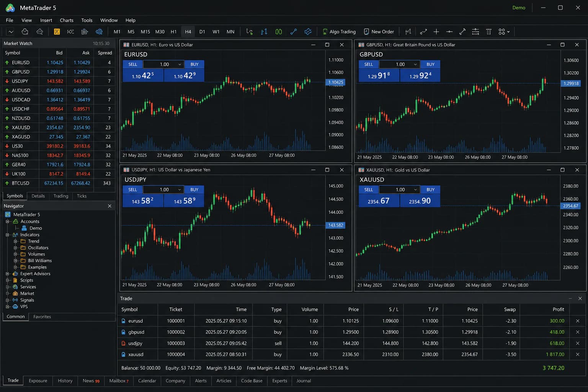Expand the Scripts node in Navigator

pos(7,280)
